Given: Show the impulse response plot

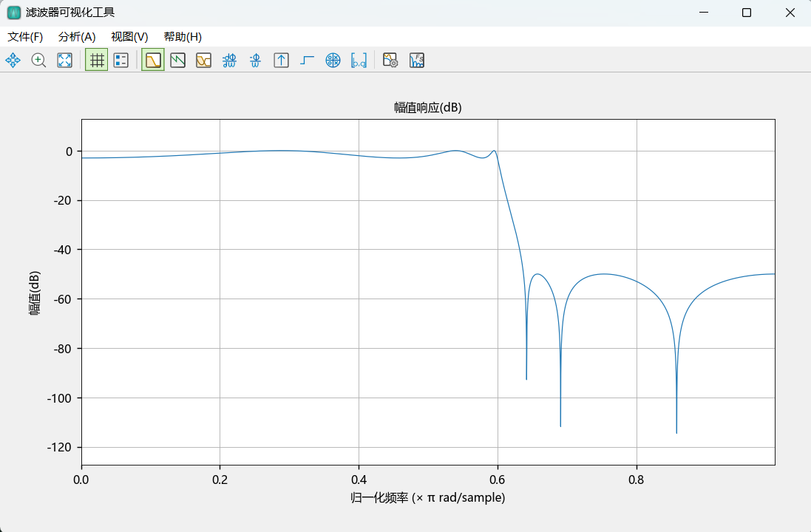Looking at the screenshot, I should click(x=281, y=61).
